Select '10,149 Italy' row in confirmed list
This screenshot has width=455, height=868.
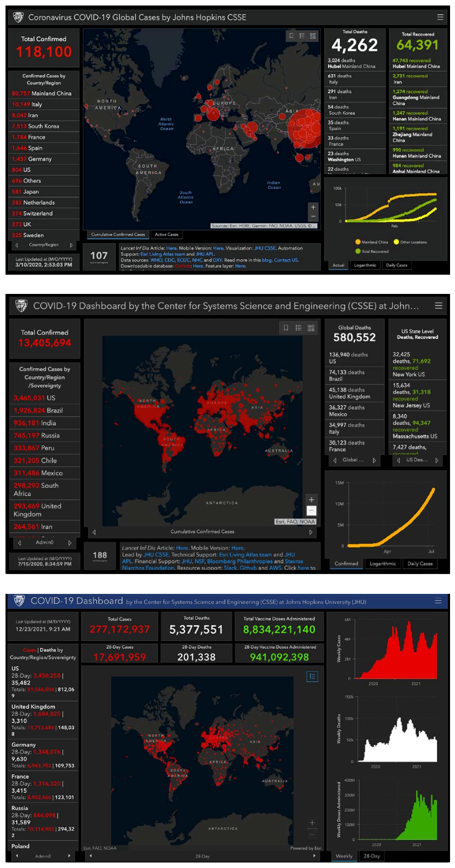click(44, 104)
